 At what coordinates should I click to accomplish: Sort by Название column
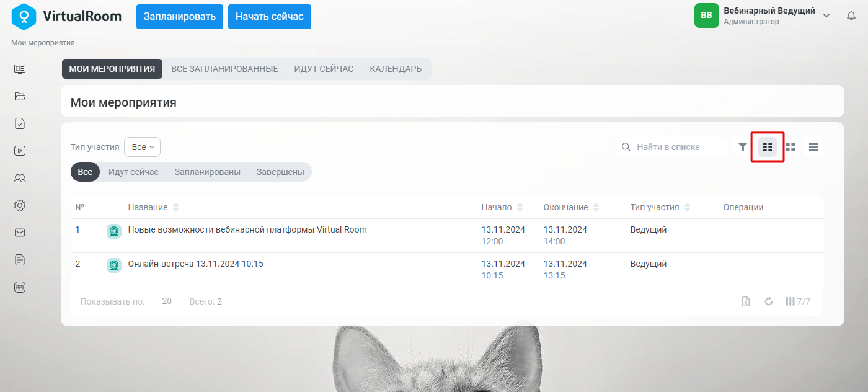point(153,207)
